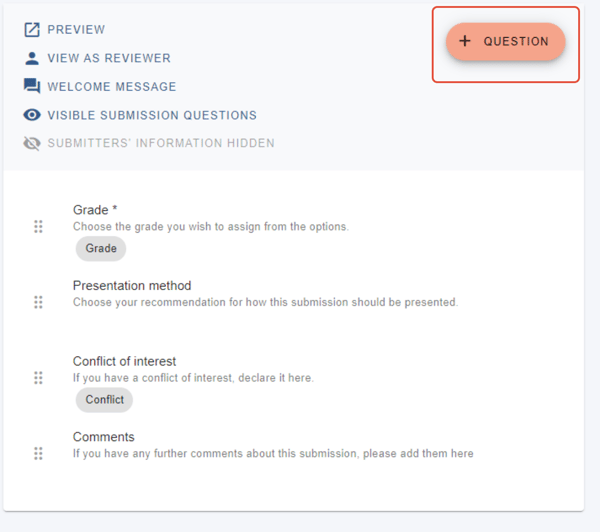Add a new question with the QUESTION button
600x532 pixels.
(x=505, y=41)
